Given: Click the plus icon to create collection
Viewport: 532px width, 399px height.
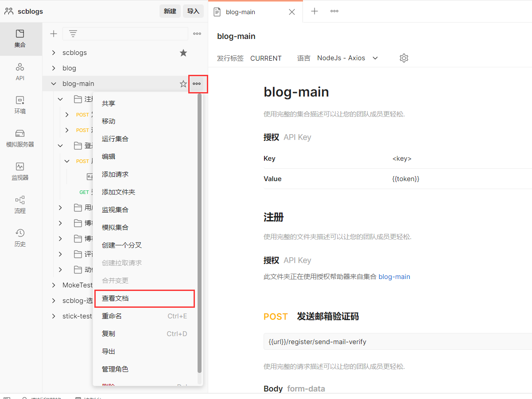Looking at the screenshot, I should click(x=54, y=34).
